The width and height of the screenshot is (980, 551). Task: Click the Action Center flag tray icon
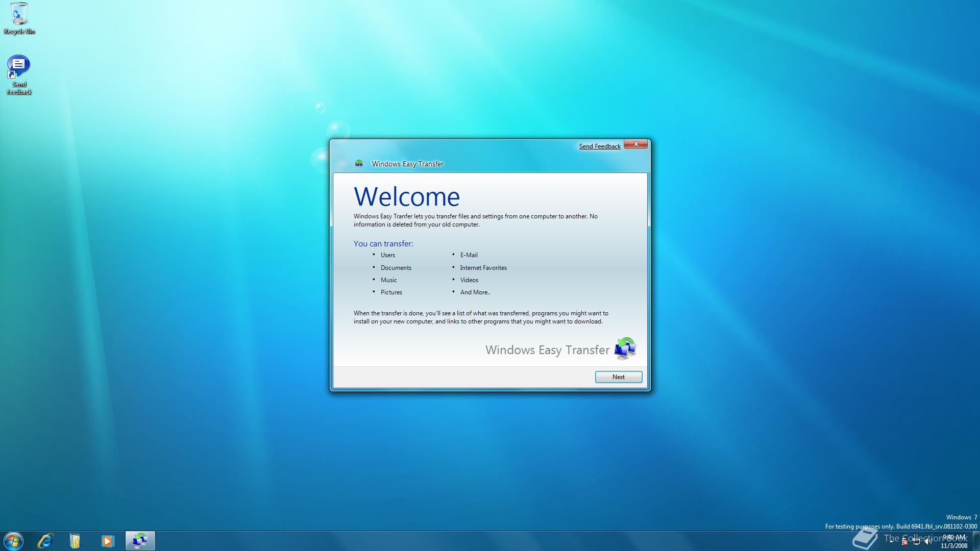click(904, 542)
